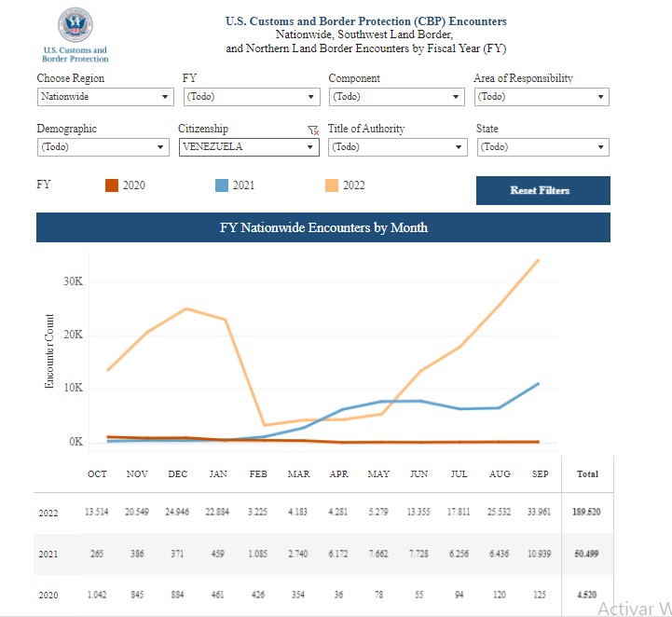The image size is (672, 617).
Task: Click the Total column header
Action: coord(587,474)
